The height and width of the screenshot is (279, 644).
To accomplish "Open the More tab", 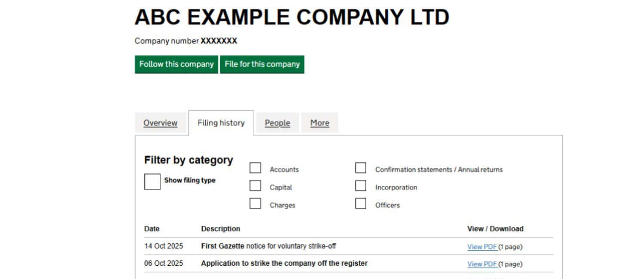I will click(x=319, y=123).
